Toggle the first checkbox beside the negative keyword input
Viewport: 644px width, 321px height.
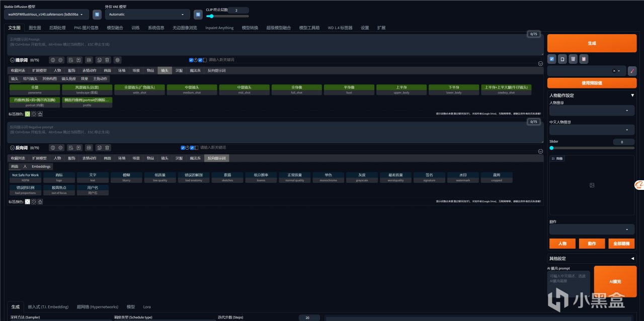pyautogui.click(x=183, y=148)
